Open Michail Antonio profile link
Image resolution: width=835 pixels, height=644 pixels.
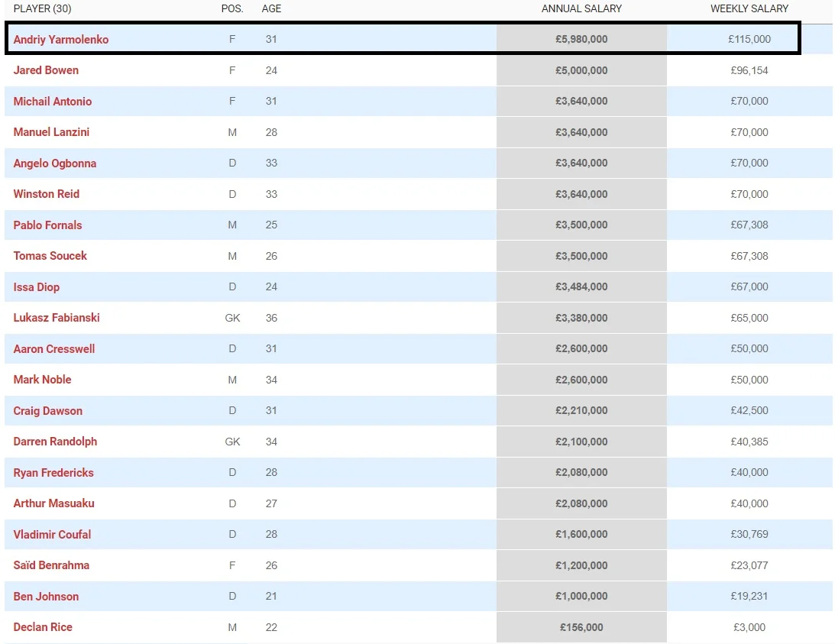point(53,102)
